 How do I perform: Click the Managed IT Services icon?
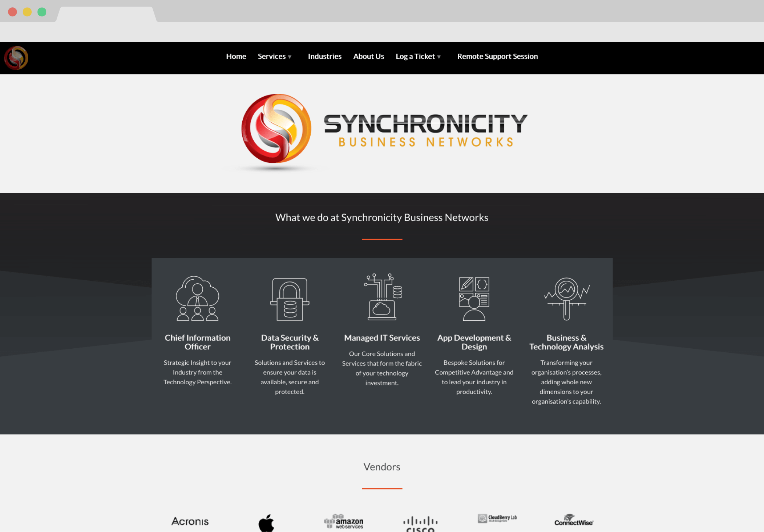click(382, 296)
